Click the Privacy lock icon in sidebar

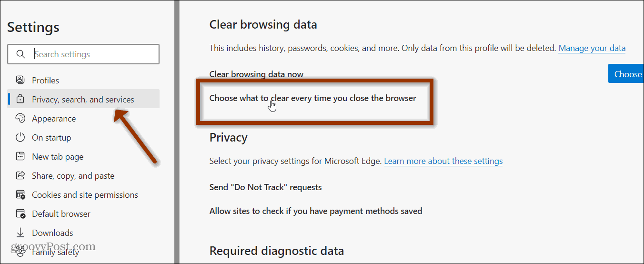(x=20, y=99)
